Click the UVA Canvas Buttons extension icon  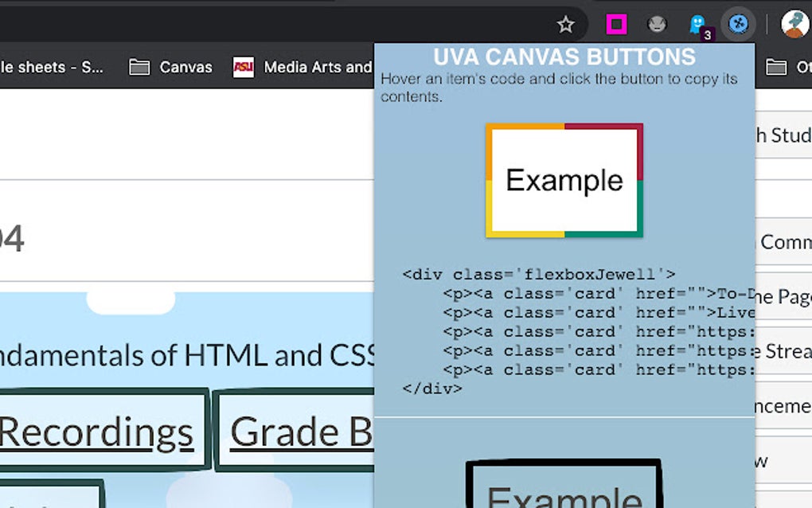(740, 24)
